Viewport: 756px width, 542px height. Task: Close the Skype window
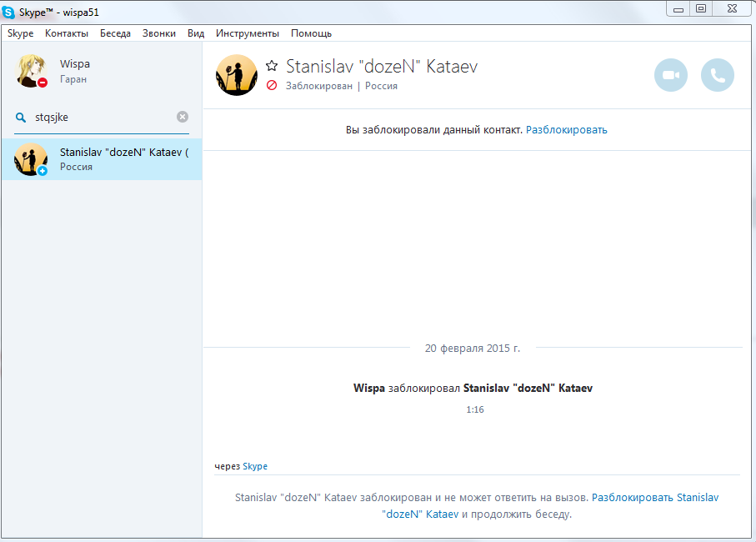pyautogui.click(x=732, y=9)
